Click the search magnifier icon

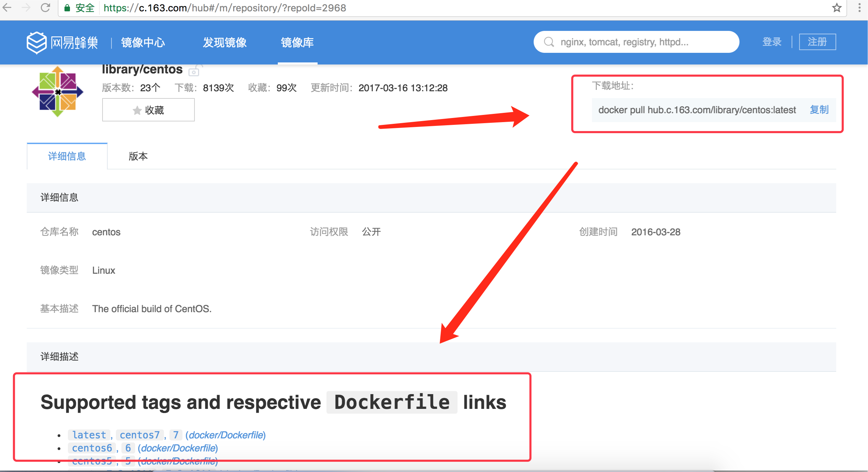click(x=549, y=42)
